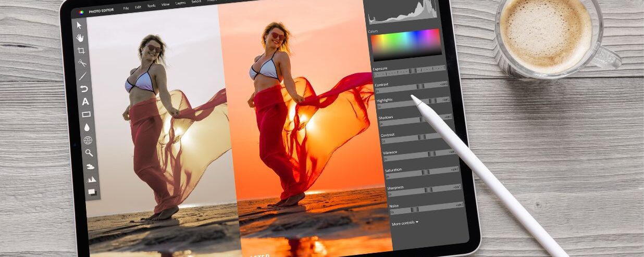Viewport: 644px width, 257px height.
Task: Click the globe icon in toolbar
Action: click(x=88, y=140)
